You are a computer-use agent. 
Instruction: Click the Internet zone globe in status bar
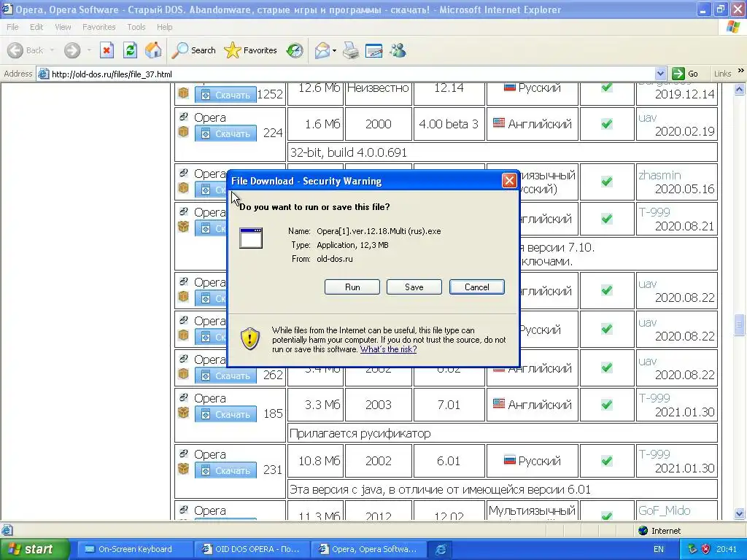pyautogui.click(x=643, y=531)
